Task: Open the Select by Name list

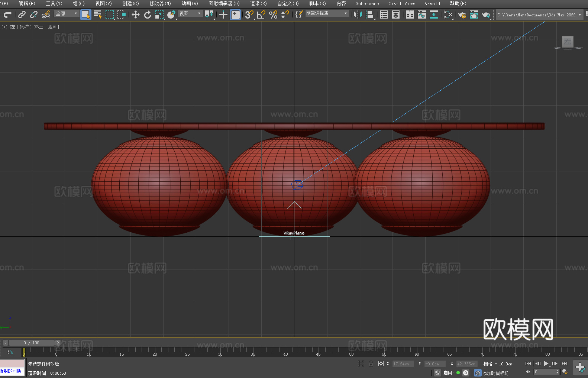Action: tap(98, 14)
